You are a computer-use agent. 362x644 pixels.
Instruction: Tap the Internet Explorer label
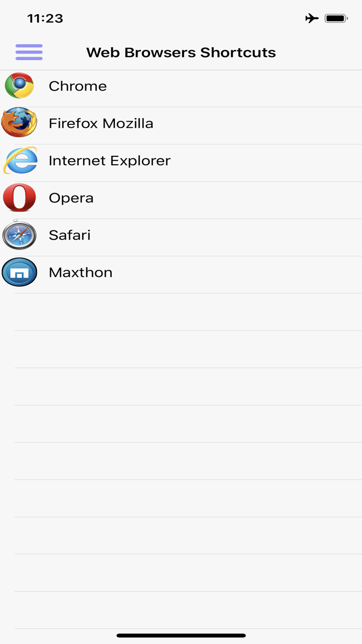pyautogui.click(x=109, y=160)
